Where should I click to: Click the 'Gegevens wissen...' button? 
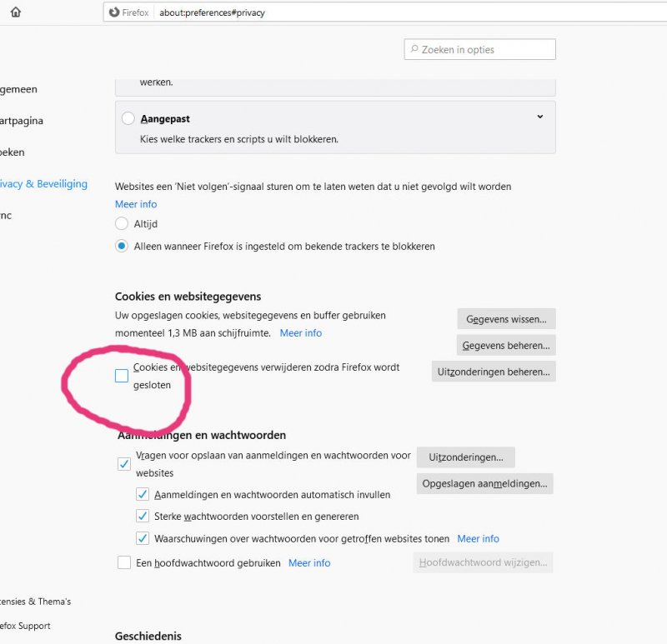click(x=506, y=318)
